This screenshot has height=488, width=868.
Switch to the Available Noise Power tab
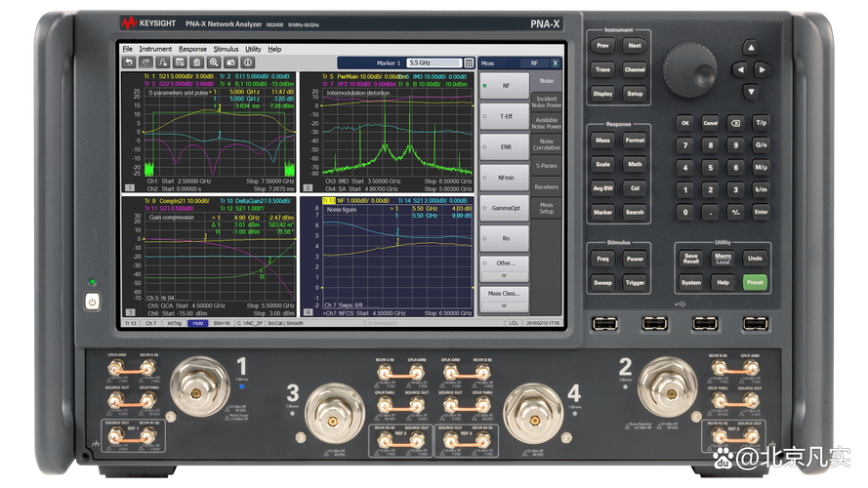click(547, 123)
